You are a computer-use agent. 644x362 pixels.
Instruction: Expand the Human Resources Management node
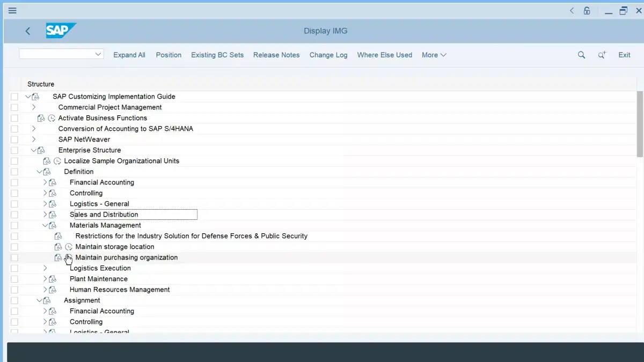click(45, 290)
